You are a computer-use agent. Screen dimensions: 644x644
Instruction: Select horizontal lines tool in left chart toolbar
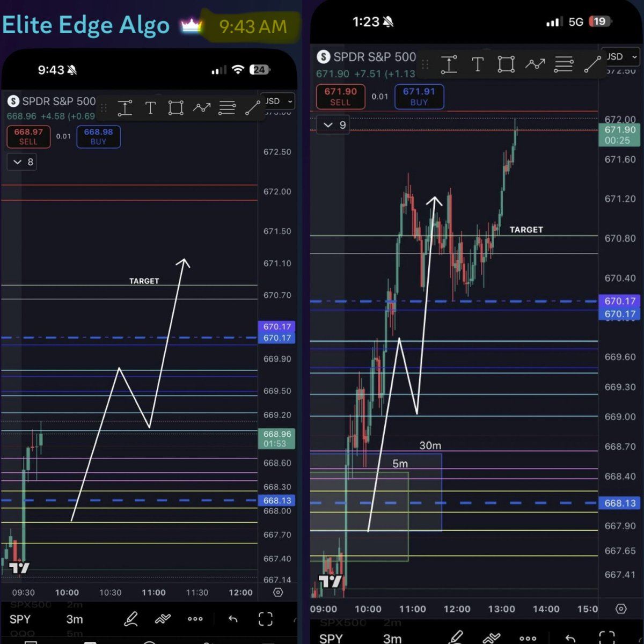click(x=227, y=108)
